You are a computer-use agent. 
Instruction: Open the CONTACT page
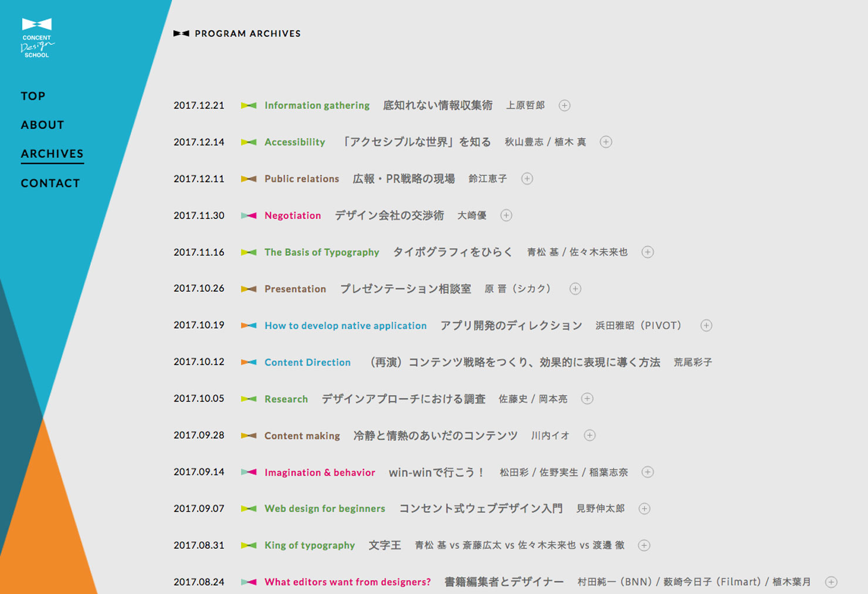click(x=50, y=183)
